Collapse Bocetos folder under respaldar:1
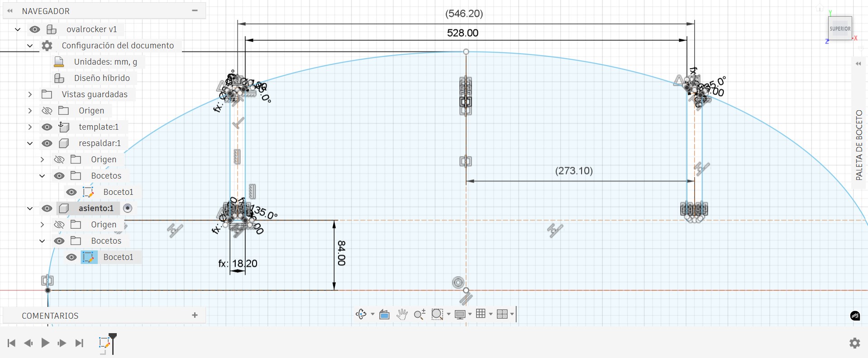 point(42,176)
